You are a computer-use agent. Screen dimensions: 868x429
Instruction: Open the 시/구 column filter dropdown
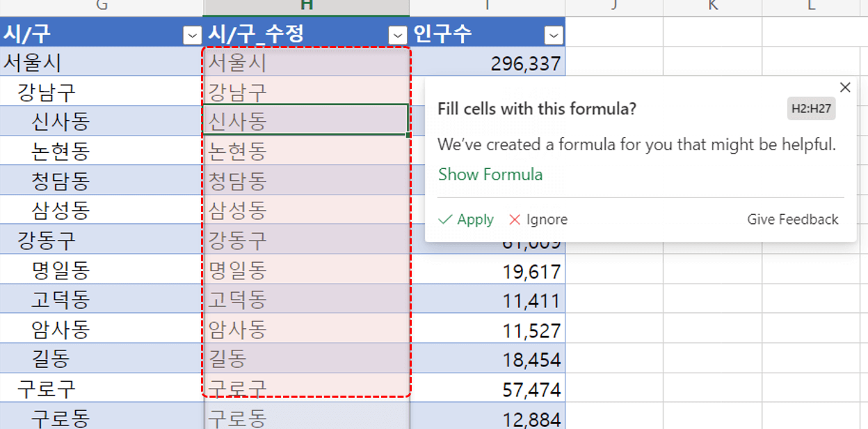tap(192, 35)
